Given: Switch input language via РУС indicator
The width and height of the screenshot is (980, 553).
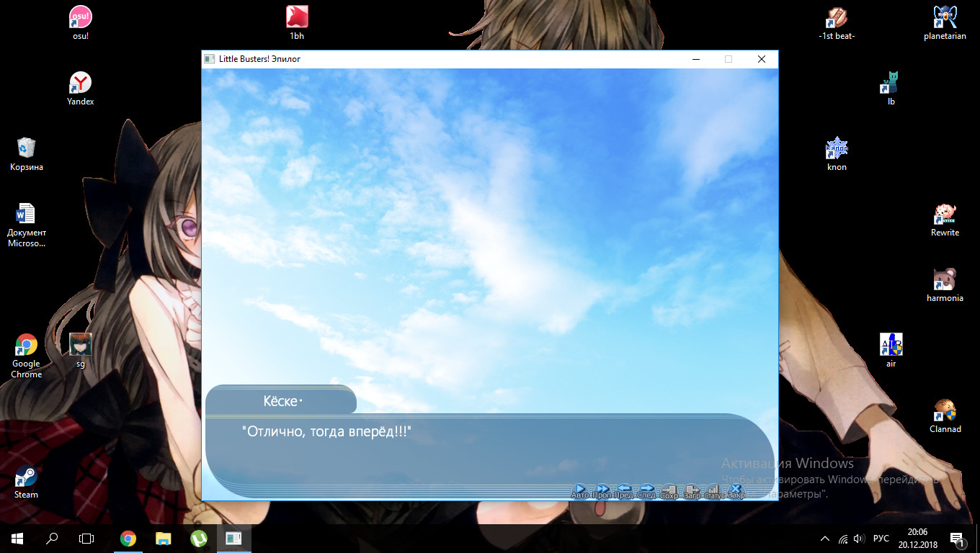Looking at the screenshot, I should coord(881,539).
